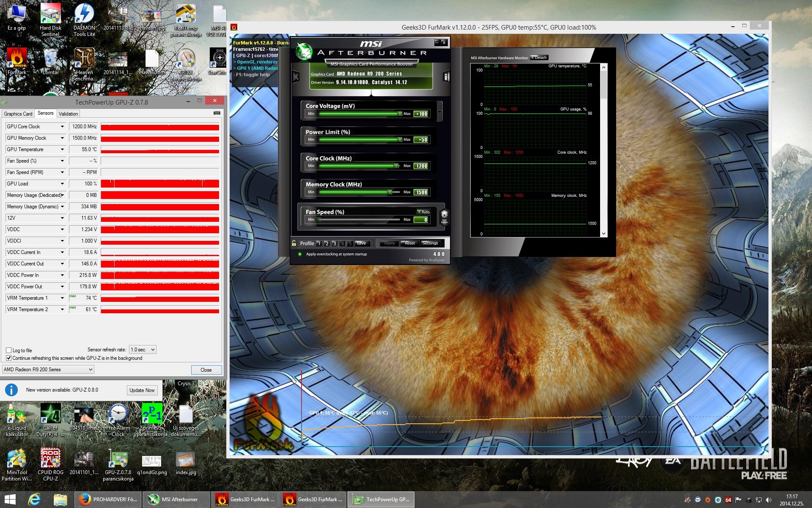Open the Validation tab in GPU-Z

pos(68,114)
